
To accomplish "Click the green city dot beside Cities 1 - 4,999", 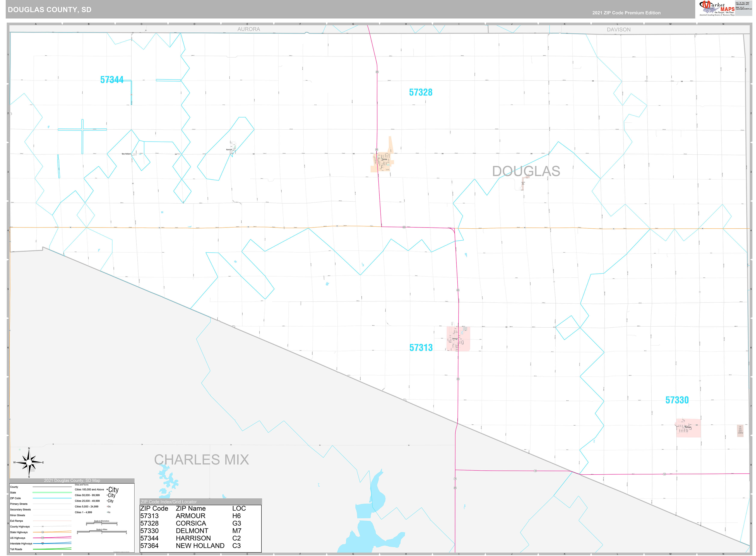I will click(107, 512).
